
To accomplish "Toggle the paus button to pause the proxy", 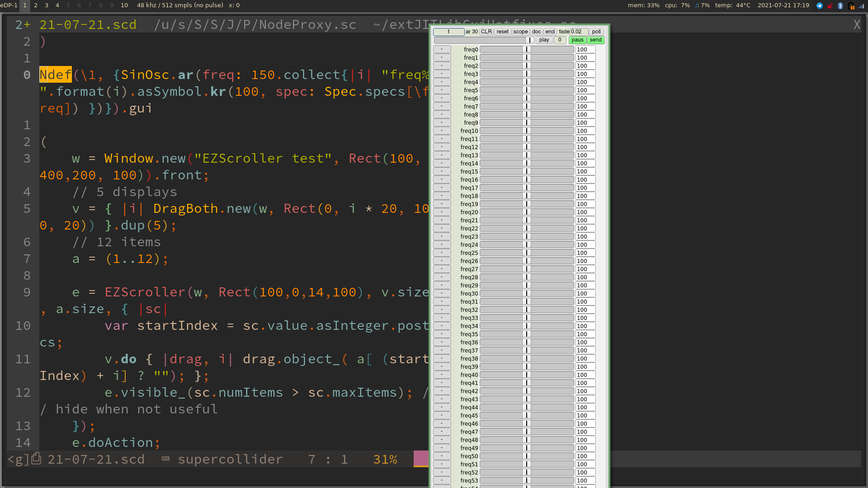I will click(577, 40).
